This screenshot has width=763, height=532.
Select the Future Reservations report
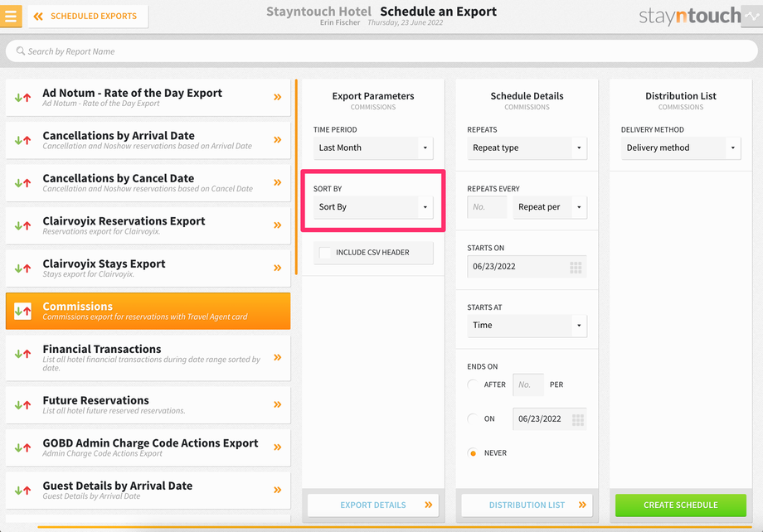(x=148, y=404)
